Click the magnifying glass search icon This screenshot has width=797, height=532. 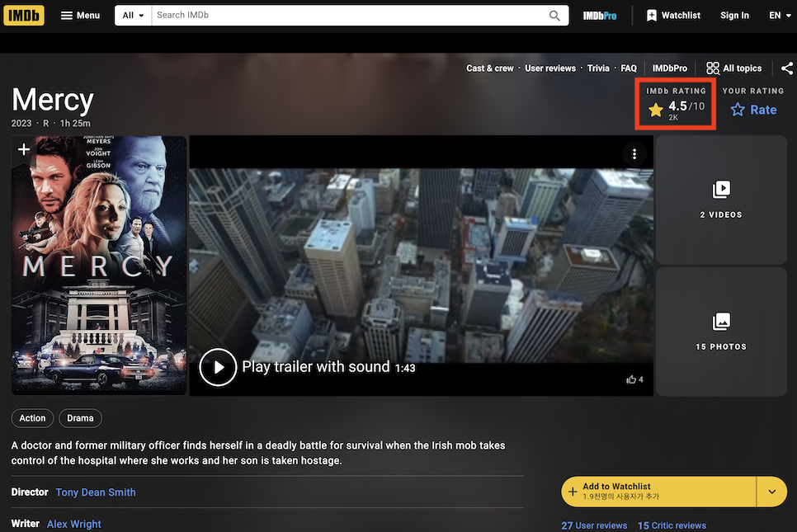pyautogui.click(x=554, y=16)
